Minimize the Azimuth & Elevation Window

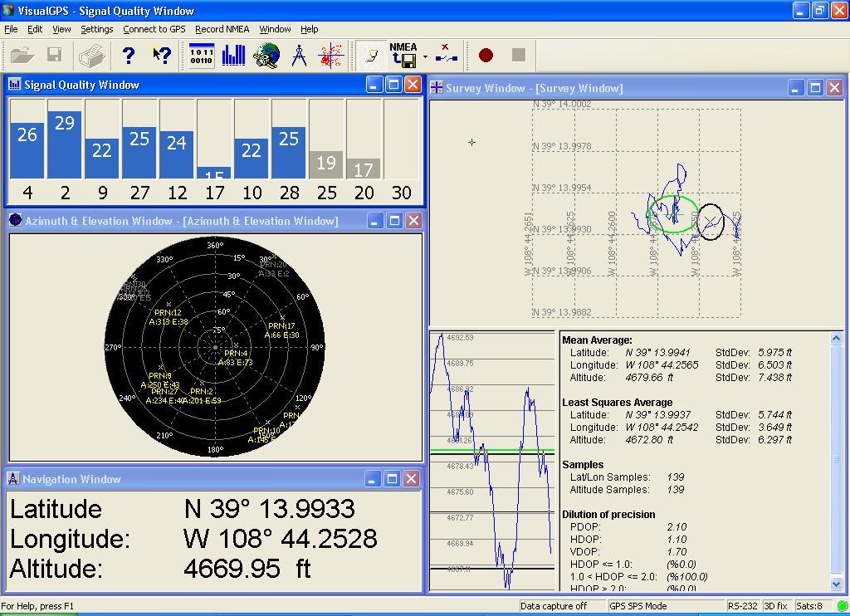[374, 220]
